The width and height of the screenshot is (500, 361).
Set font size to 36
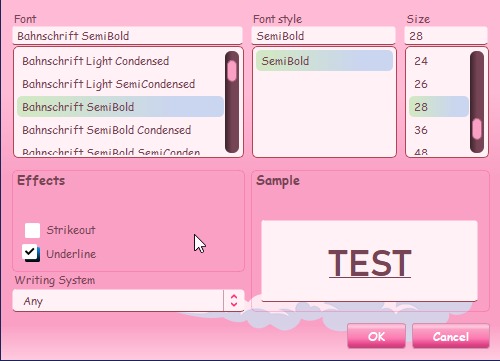click(x=439, y=130)
